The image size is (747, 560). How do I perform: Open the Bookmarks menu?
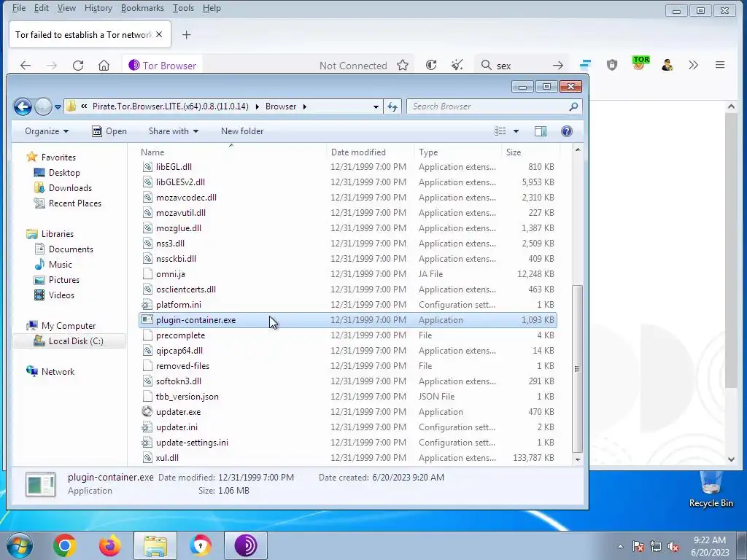click(142, 8)
